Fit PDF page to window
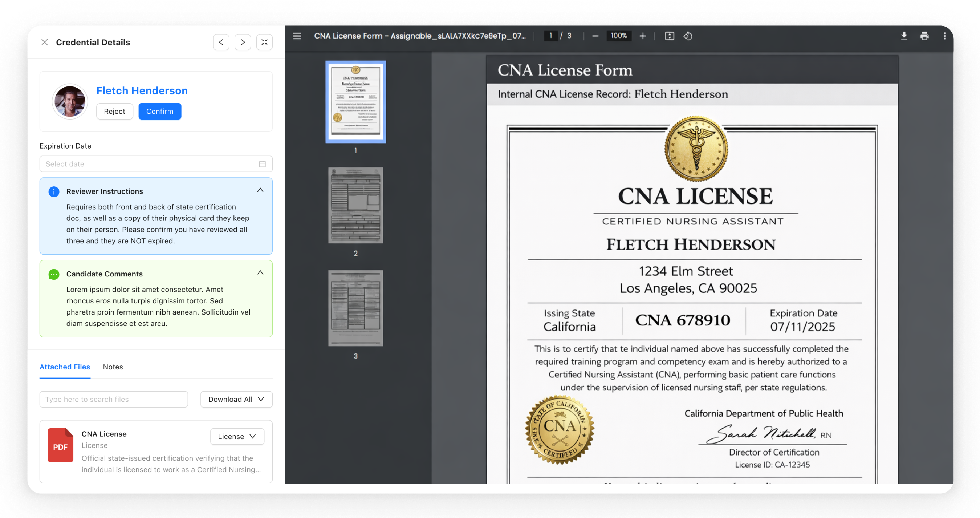 [670, 36]
